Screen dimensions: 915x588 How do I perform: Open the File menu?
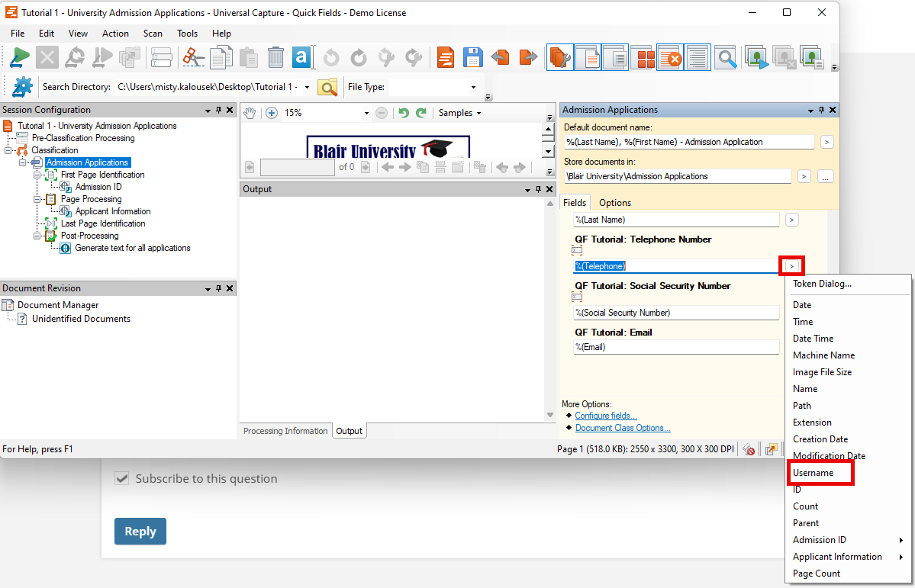18,34
